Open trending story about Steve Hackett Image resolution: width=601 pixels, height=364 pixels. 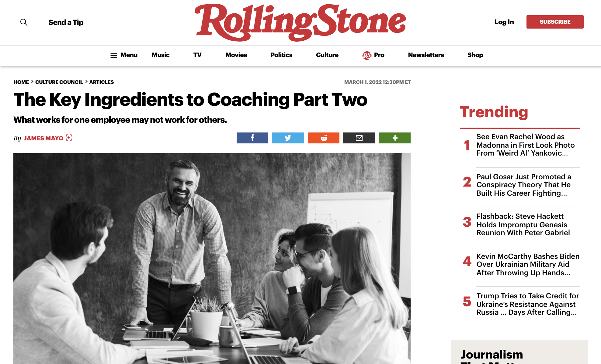tap(523, 225)
